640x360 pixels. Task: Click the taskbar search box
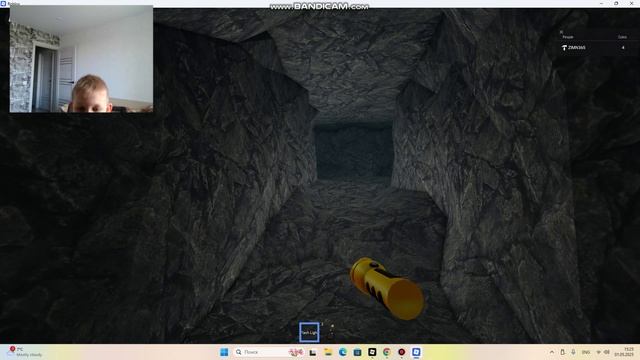pyautogui.click(x=269, y=352)
